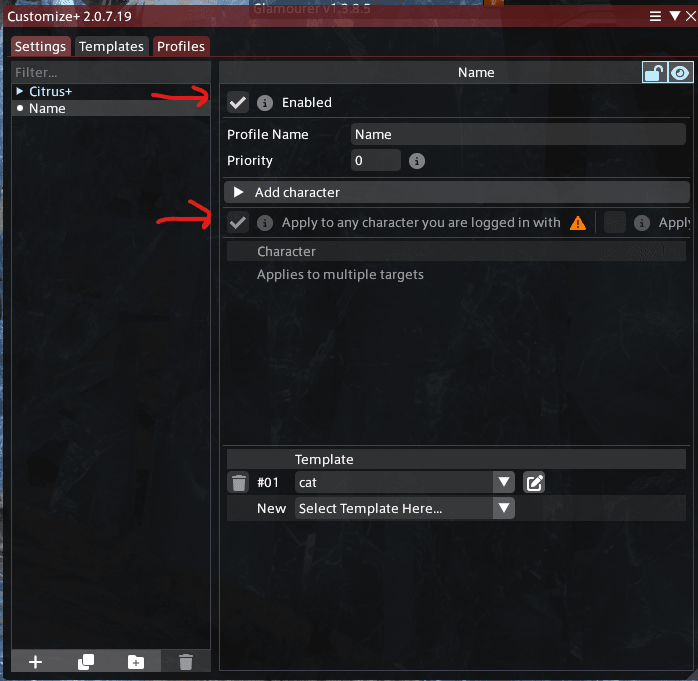Duplicate profile using the copy icon
698x681 pixels.
tap(86, 662)
